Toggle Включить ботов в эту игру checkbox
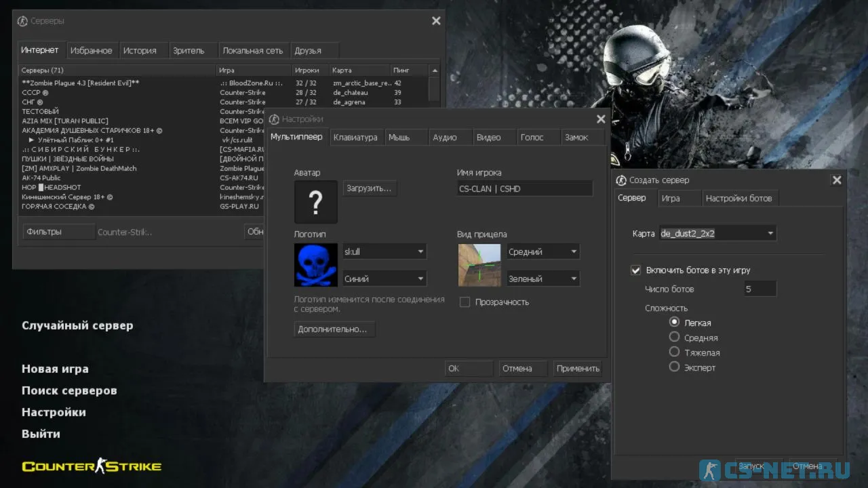Image resolution: width=868 pixels, height=488 pixels. [635, 270]
